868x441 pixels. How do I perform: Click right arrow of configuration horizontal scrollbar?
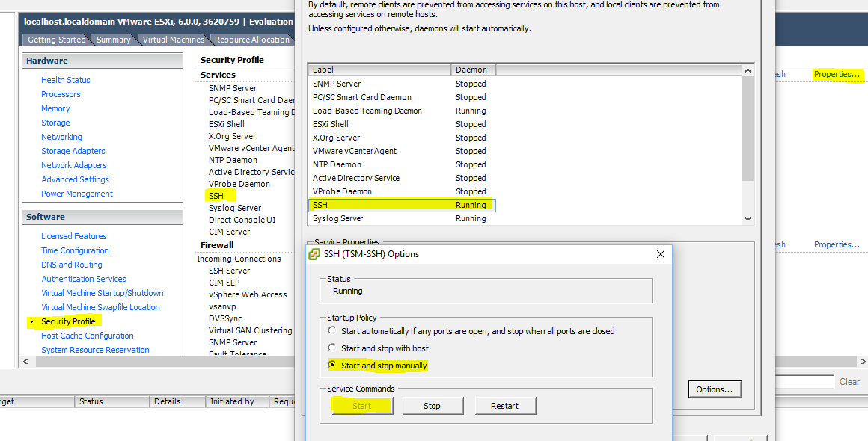point(863,362)
